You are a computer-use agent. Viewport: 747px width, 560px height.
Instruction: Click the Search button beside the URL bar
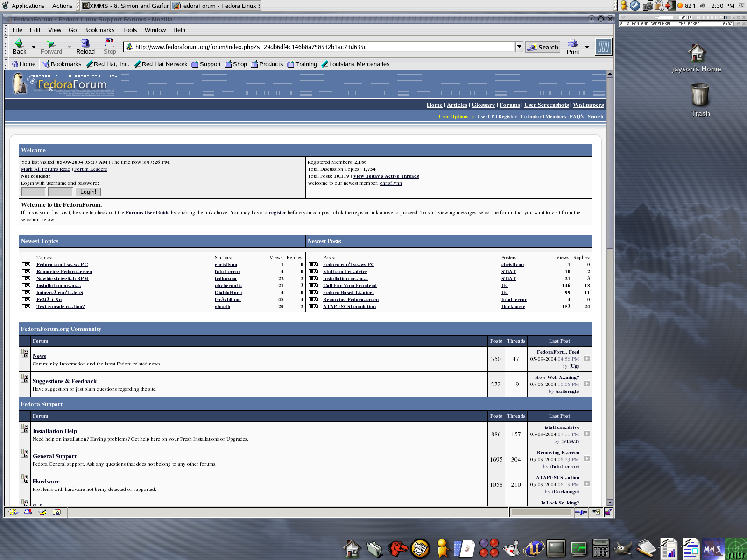tap(543, 47)
